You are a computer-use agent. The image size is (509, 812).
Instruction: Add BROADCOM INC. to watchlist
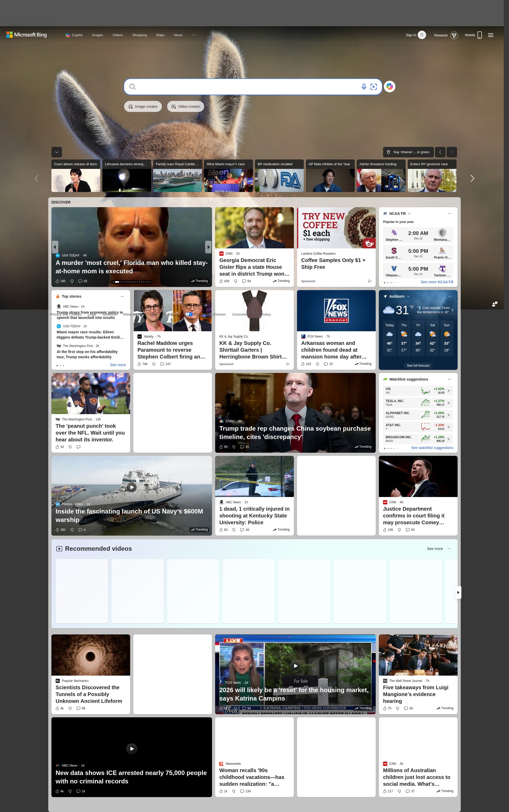point(448,439)
